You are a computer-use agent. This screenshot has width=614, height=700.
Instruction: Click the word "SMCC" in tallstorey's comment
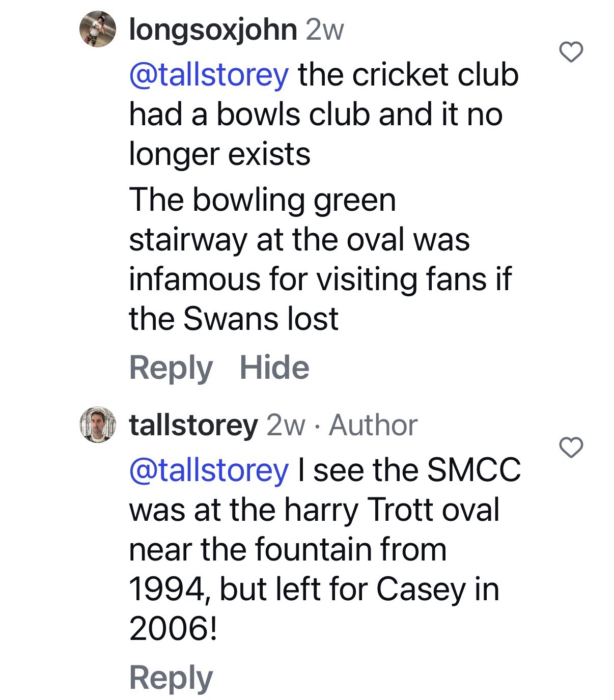473,470
